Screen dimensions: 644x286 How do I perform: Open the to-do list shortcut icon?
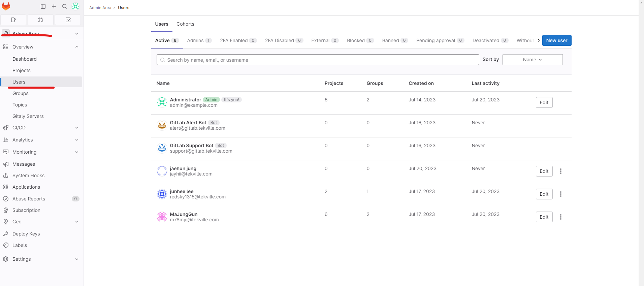point(68,20)
